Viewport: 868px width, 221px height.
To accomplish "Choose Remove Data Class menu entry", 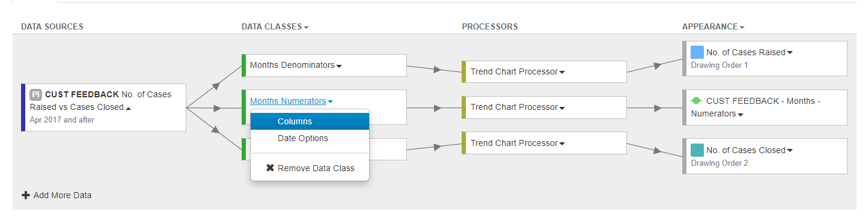I will click(310, 168).
